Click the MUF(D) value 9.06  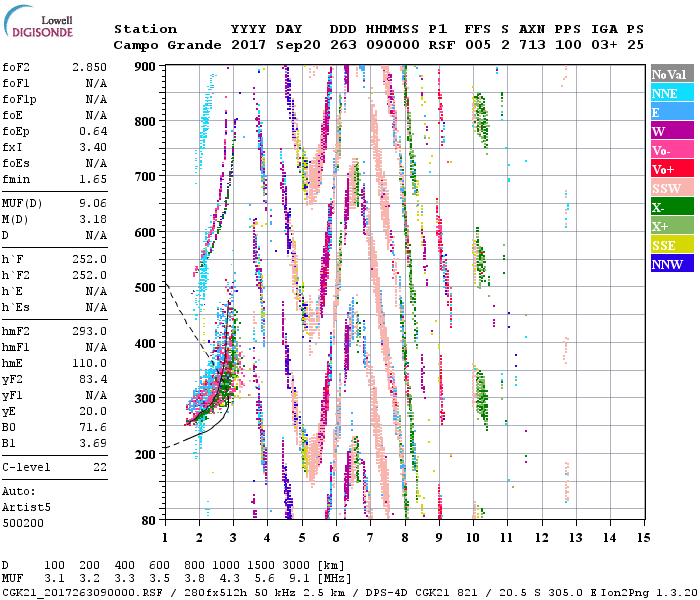click(x=92, y=205)
